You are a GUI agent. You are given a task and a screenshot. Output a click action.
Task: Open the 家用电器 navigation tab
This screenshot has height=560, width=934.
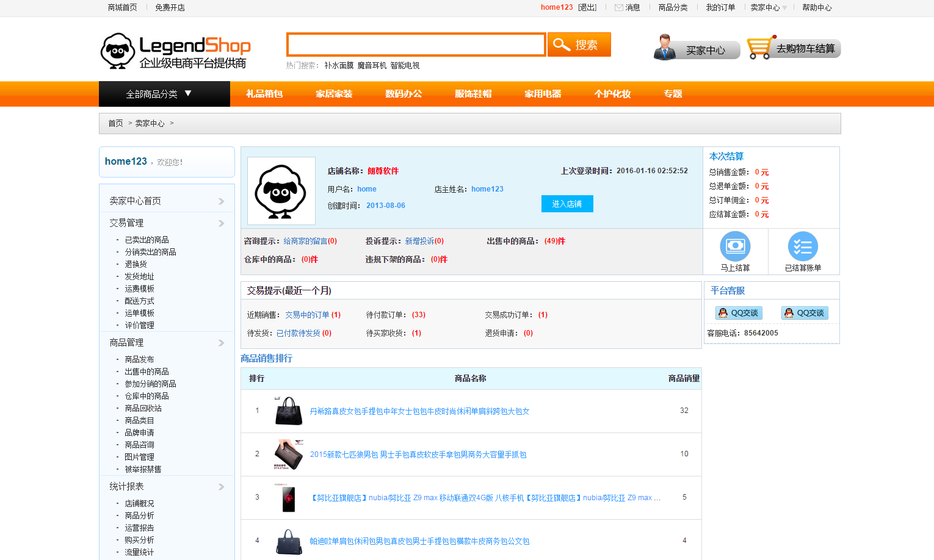pos(543,94)
